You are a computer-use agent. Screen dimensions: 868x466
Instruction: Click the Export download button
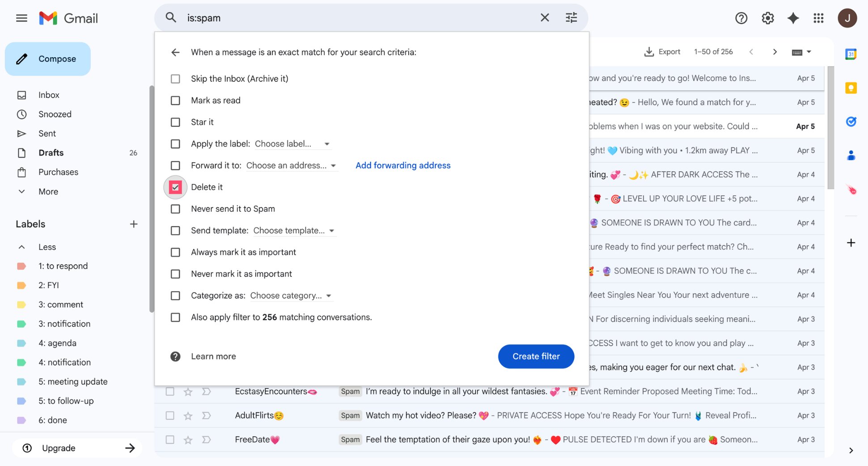tap(662, 52)
